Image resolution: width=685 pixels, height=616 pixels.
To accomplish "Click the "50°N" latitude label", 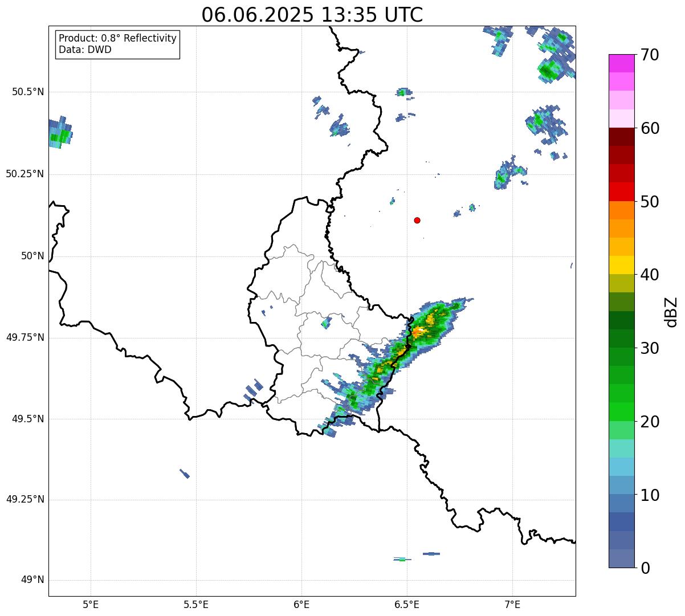I will 32,256.
